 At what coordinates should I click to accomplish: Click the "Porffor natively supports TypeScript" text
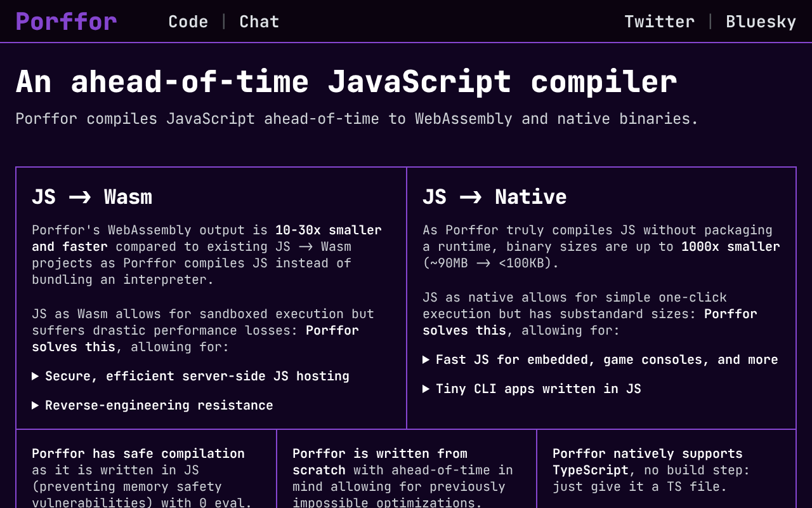648,462
